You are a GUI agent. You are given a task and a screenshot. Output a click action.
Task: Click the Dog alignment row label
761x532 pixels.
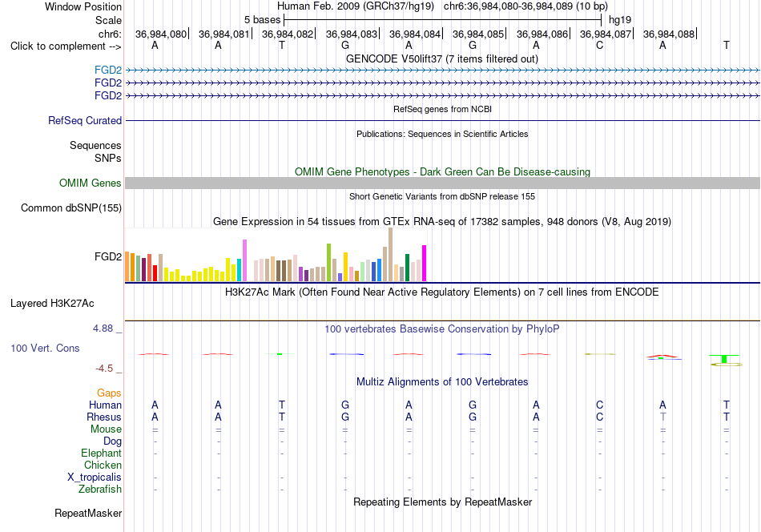[112, 441]
